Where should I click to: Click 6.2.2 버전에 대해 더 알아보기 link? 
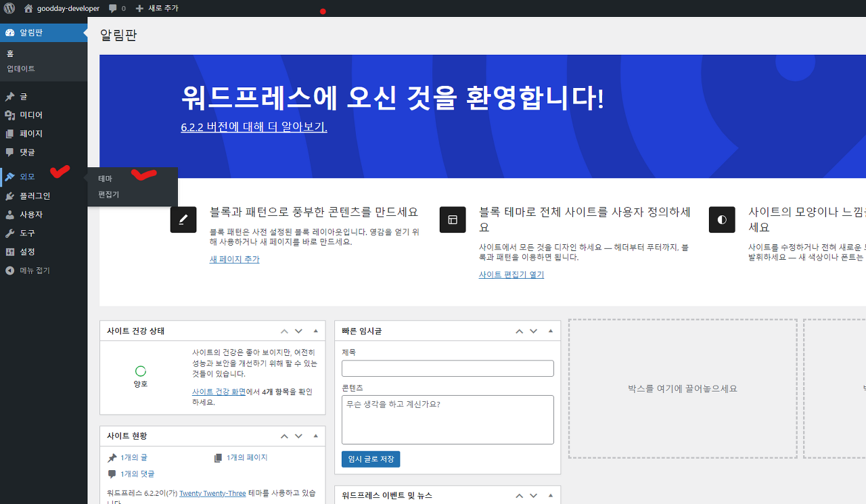click(x=254, y=127)
